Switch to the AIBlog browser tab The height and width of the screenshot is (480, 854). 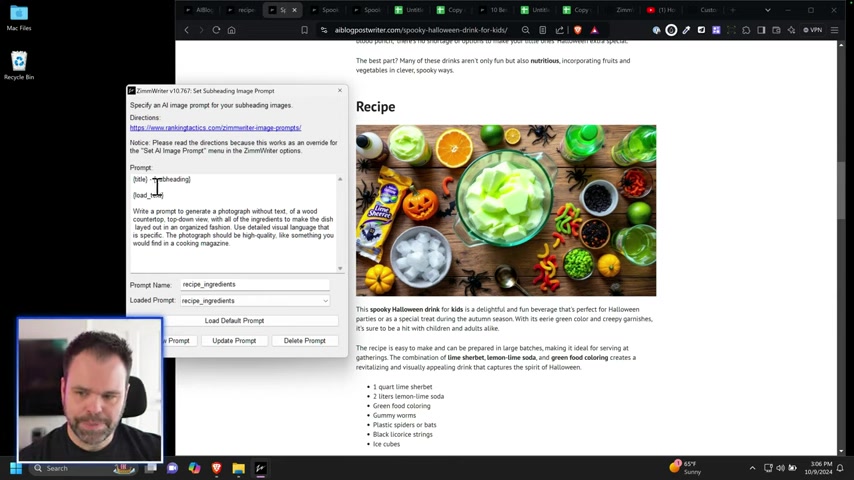point(200,10)
